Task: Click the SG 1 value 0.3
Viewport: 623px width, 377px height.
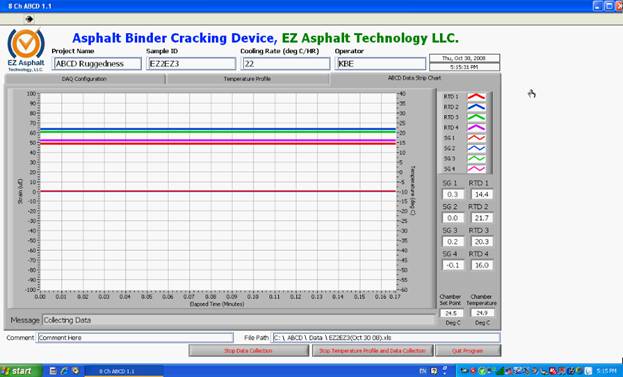Action: tap(453, 195)
